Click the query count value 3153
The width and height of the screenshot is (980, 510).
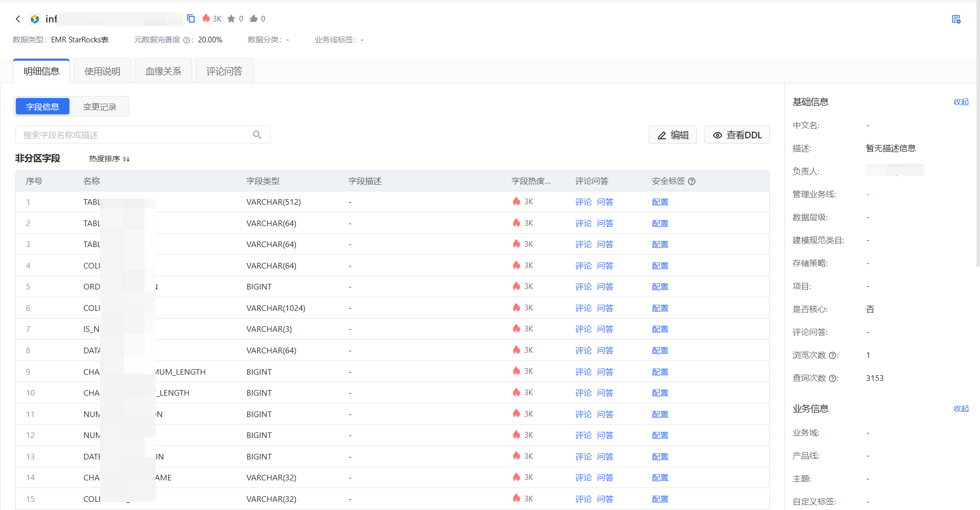[x=875, y=378]
